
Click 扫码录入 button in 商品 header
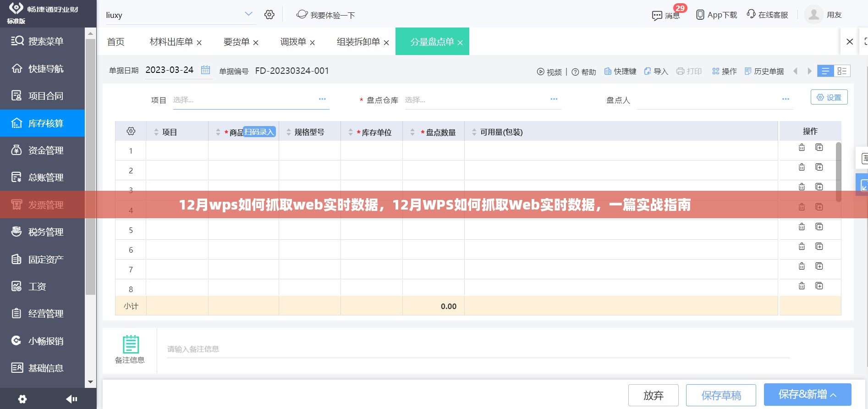pos(259,132)
